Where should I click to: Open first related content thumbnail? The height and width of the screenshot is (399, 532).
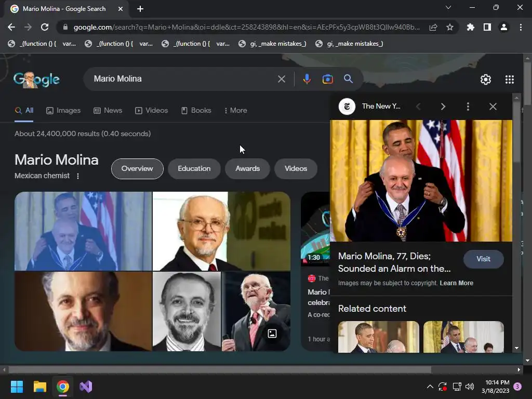tap(379, 337)
